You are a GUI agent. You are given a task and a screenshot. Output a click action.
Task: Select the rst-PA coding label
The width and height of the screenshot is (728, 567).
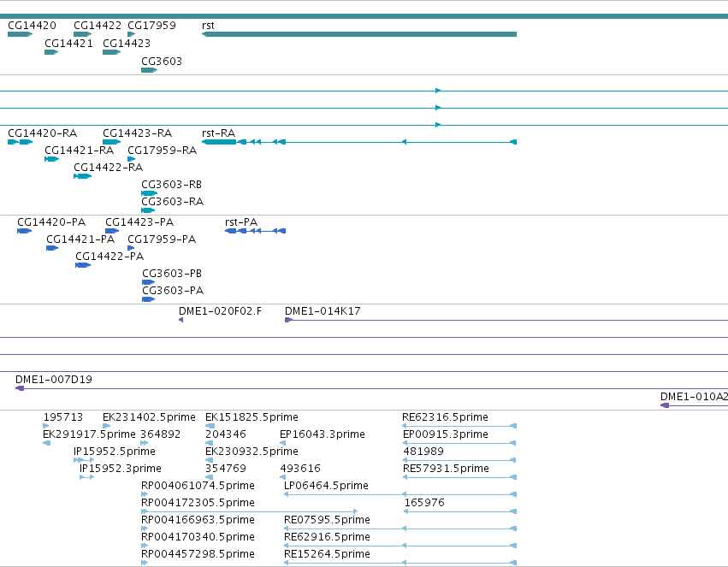(241, 222)
